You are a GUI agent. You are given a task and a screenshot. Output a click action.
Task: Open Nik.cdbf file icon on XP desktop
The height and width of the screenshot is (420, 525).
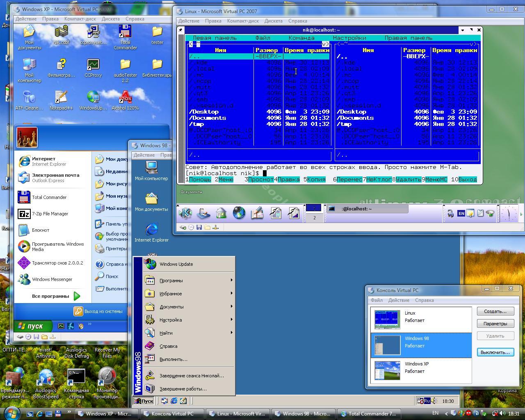(x=61, y=35)
